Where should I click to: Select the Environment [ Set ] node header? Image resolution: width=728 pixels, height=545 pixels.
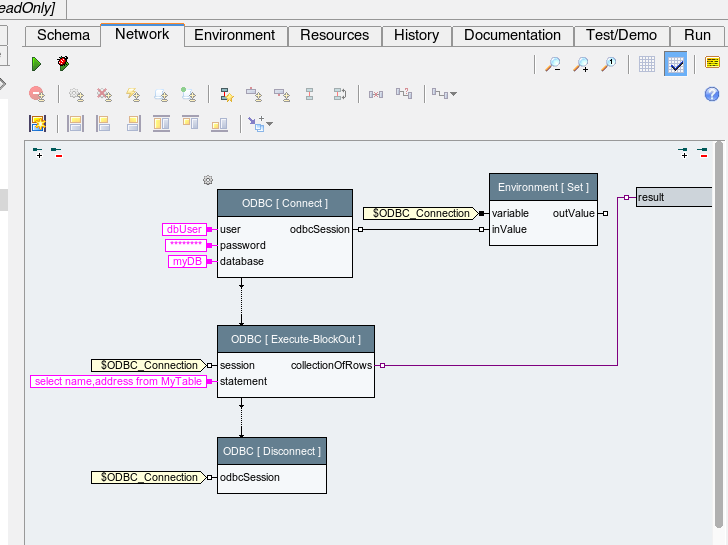coord(543,187)
